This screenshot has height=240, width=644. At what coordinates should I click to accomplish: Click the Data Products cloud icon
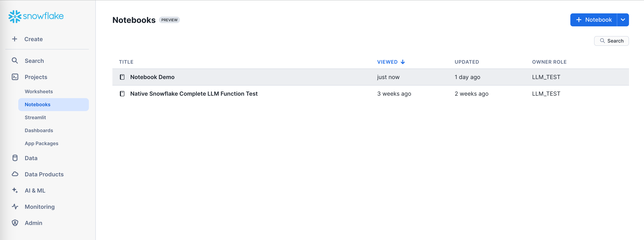pyautogui.click(x=15, y=174)
